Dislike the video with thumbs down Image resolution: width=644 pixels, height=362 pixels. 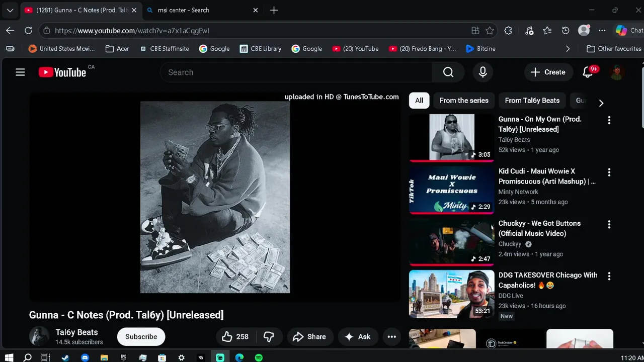click(269, 337)
